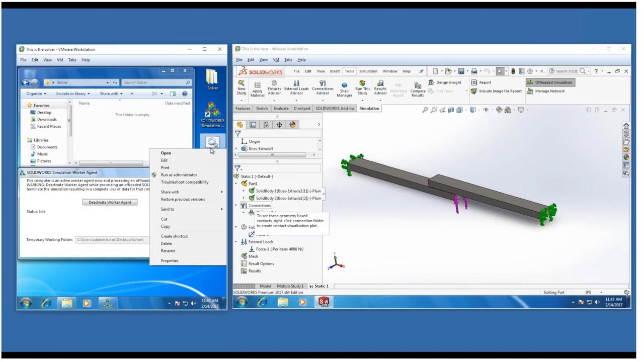Collapse the Part1 tree node
This screenshot has width=644, height=362.
[237, 184]
